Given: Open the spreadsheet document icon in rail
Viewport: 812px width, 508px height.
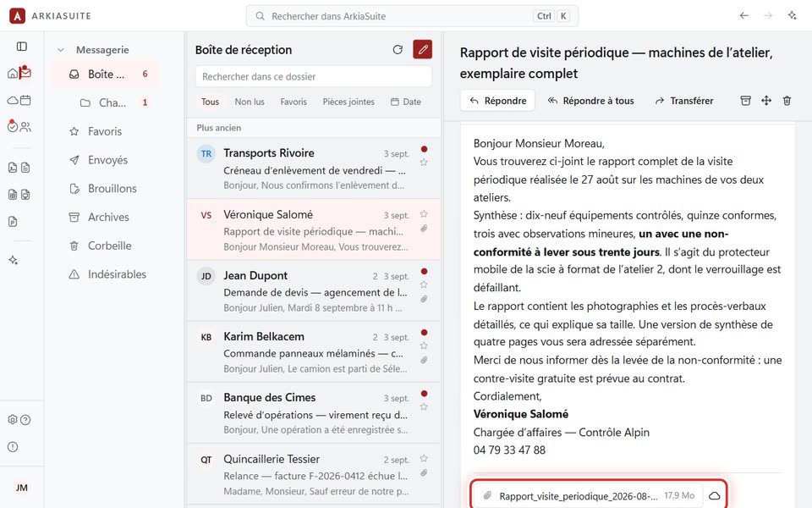Looking at the screenshot, I should click(x=13, y=195).
